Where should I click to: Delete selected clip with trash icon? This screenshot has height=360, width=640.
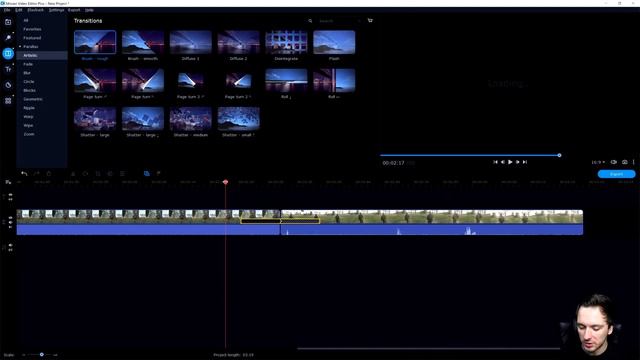click(x=49, y=173)
